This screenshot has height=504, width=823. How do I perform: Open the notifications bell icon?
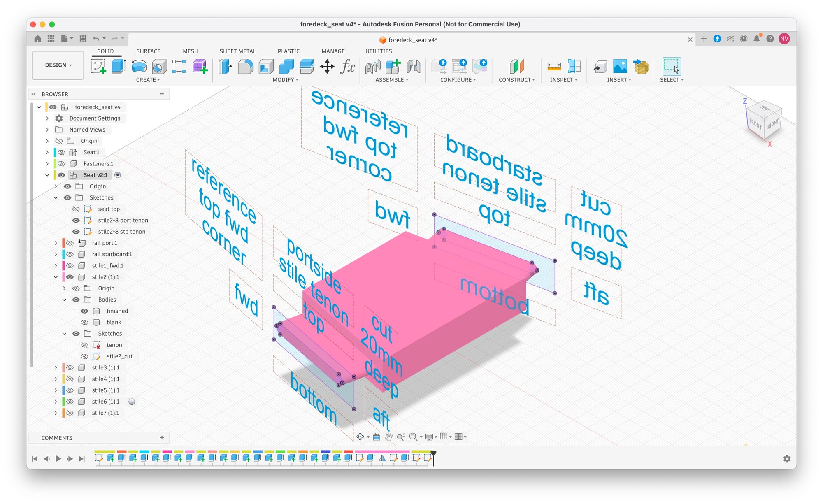point(757,39)
